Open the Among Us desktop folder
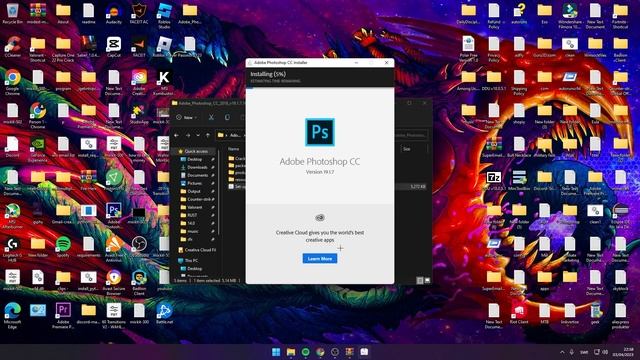 pyautogui.click(x=469, y=80)
